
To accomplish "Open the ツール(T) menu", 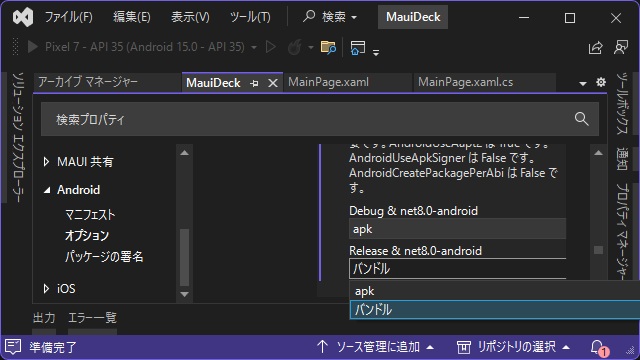I will 250,17.
